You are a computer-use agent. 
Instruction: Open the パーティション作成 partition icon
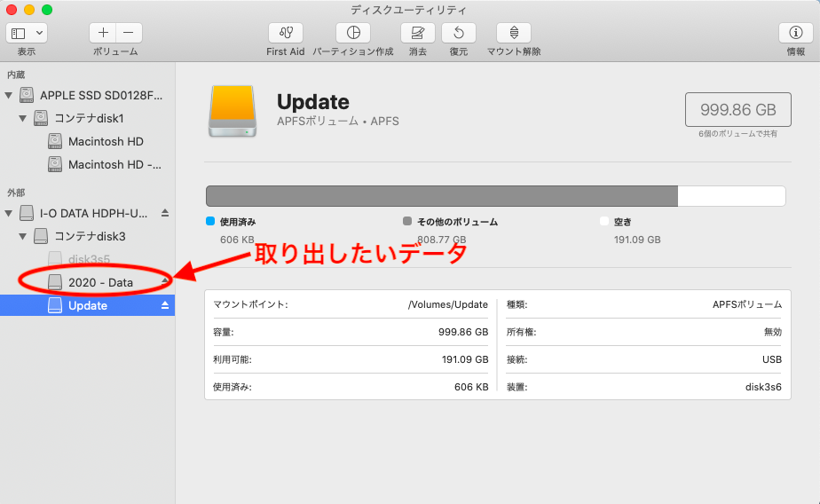coord(353,33)
